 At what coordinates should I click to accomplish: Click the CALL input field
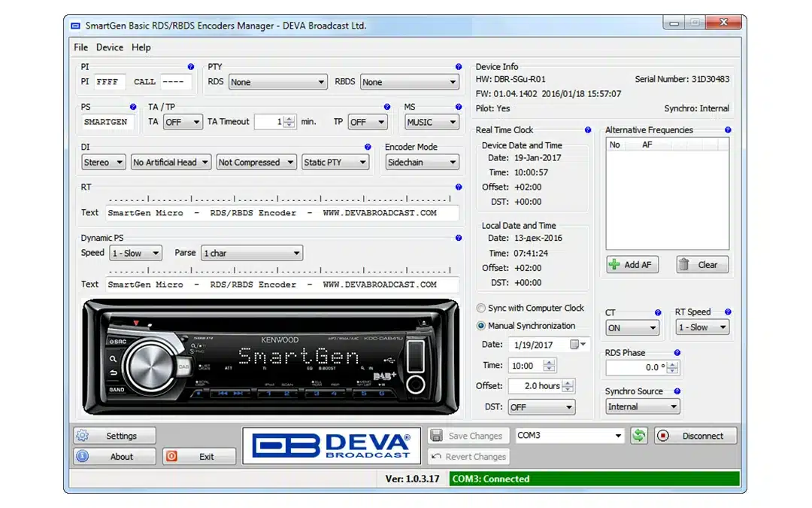175,82
